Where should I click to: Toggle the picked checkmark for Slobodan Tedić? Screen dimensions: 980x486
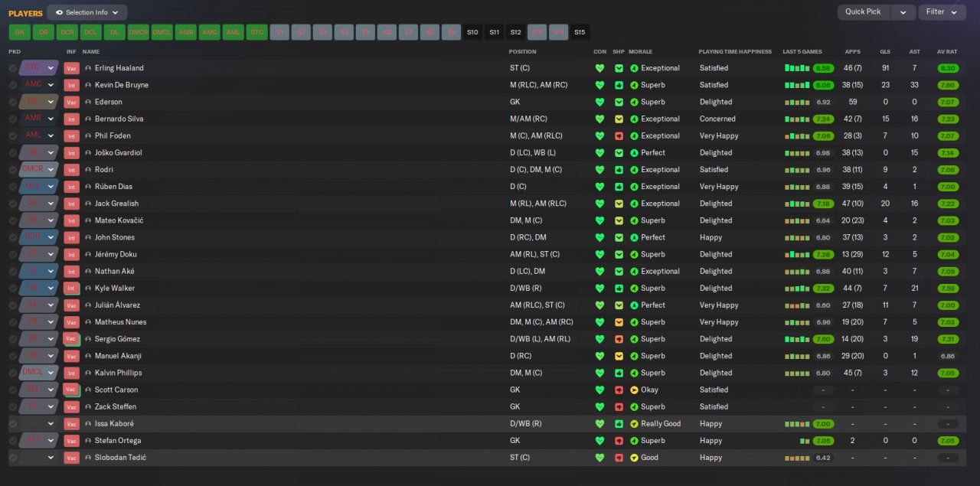tap(13, 458)
